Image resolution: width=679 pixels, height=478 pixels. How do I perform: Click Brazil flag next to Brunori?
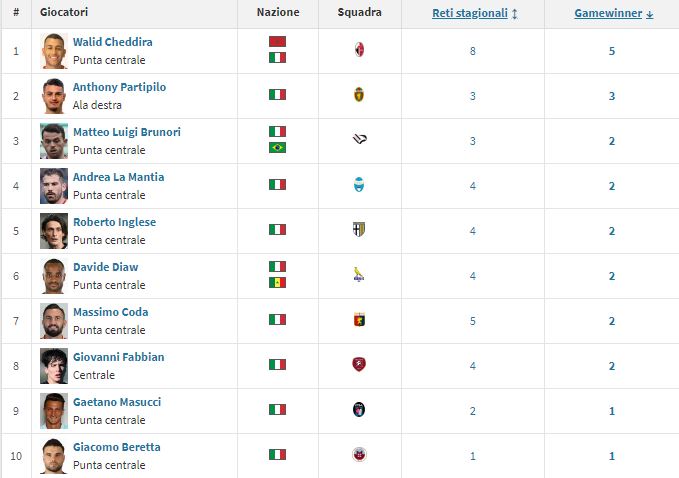tap(277, 148)
